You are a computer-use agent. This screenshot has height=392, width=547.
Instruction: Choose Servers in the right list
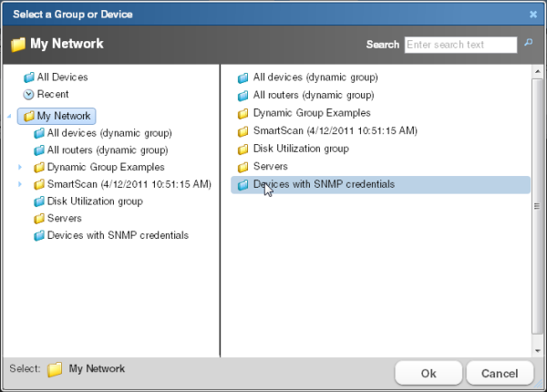tap(271, 166)
